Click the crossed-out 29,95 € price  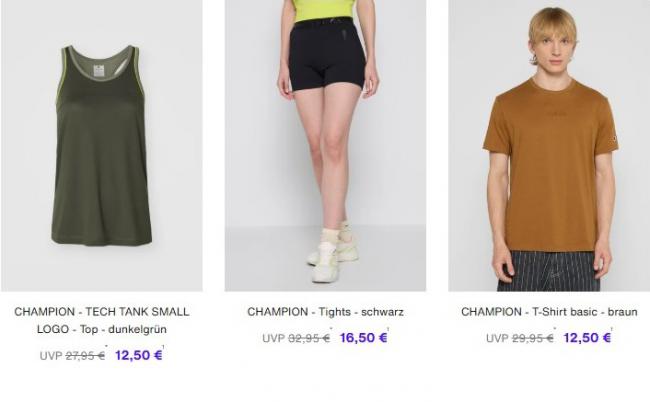(533, 338)
